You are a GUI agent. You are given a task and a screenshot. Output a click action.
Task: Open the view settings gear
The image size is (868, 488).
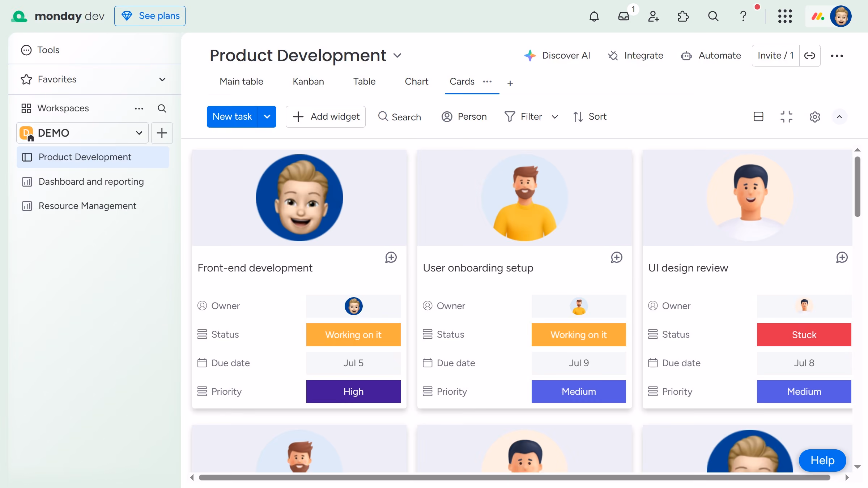[x=815, y=116]
